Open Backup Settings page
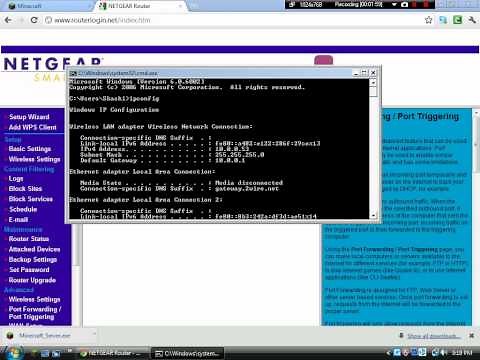480x360 pixels. pos(33,259)
